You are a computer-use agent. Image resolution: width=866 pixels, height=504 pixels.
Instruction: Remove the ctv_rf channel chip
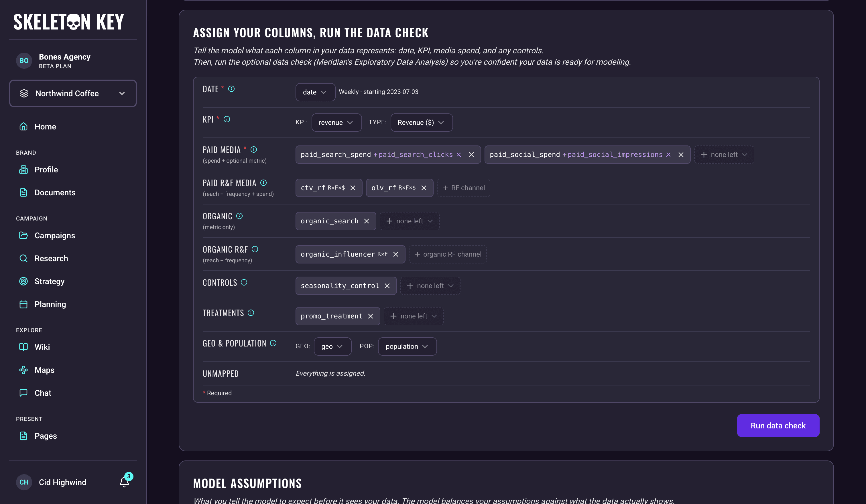click(353, 188)
